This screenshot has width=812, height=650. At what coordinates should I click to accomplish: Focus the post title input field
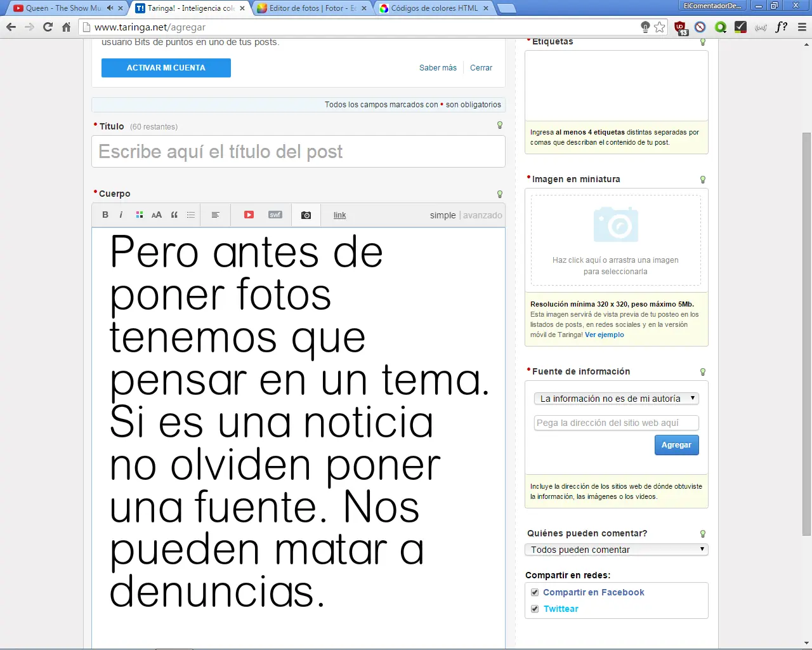pyautogui.click(x=298, y=152)
